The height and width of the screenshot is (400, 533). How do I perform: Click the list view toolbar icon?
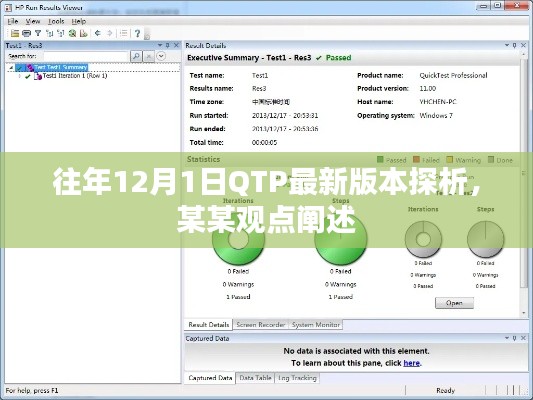pyautogui.click(x=124, y=33)
